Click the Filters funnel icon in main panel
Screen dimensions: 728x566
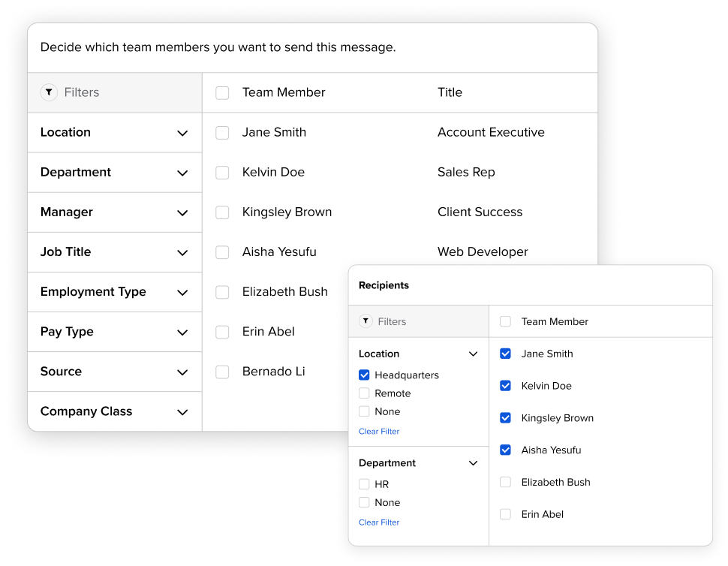49,92
